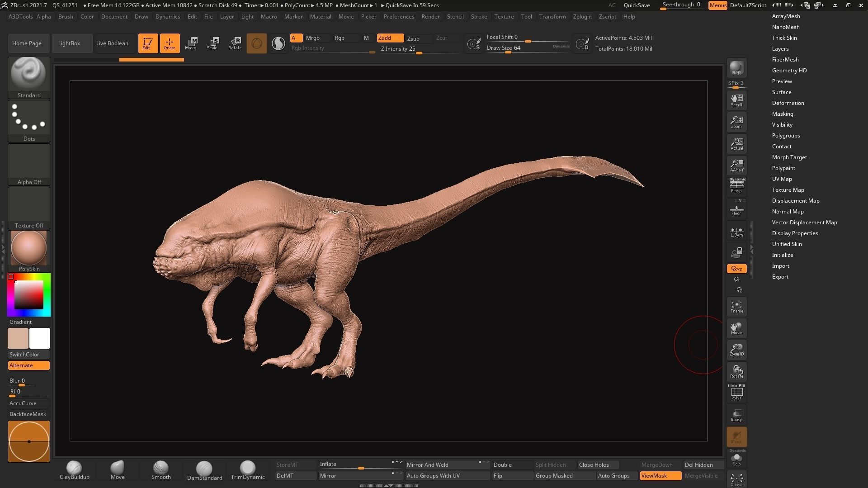868x488 pixels.
Task: Click the PolySkin material thumbnail
Action: [29, 249]
